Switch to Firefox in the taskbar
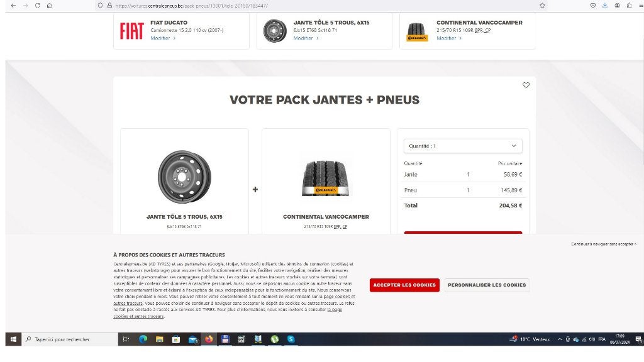 coord(209,339)
